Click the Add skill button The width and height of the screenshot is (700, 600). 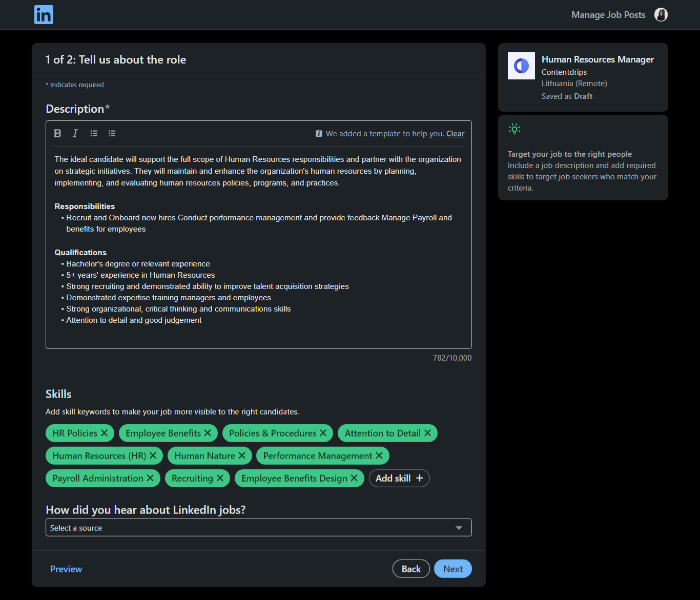(x=399, y=478)
